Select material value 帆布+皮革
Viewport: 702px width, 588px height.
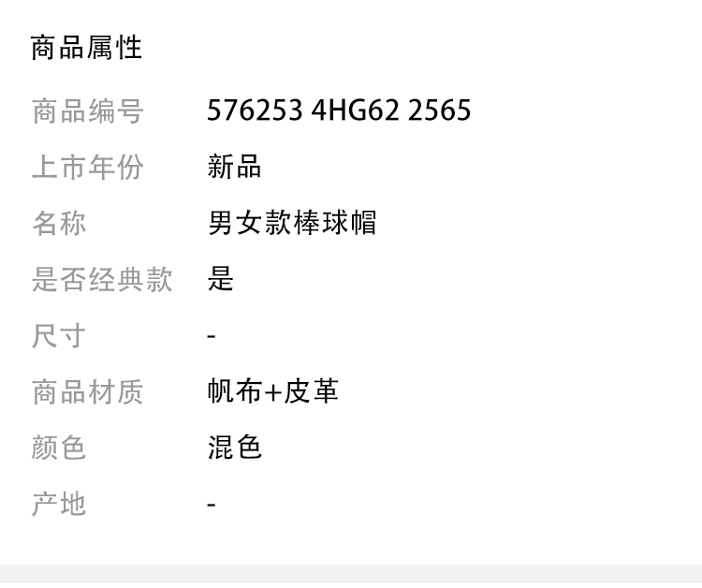click(x=272, y=391)
